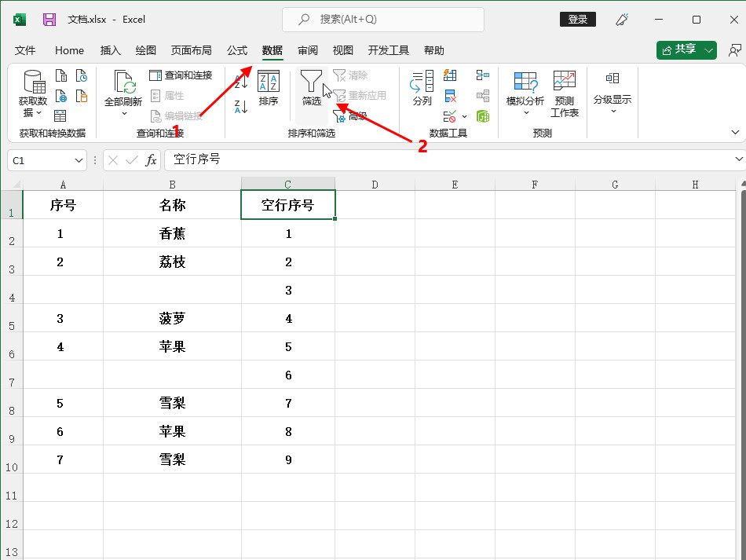Expand the Refresh All (全部刷新) dropdown
This screenshot has height=560, width=746.
pyautogui.click(x=123, y=113)
